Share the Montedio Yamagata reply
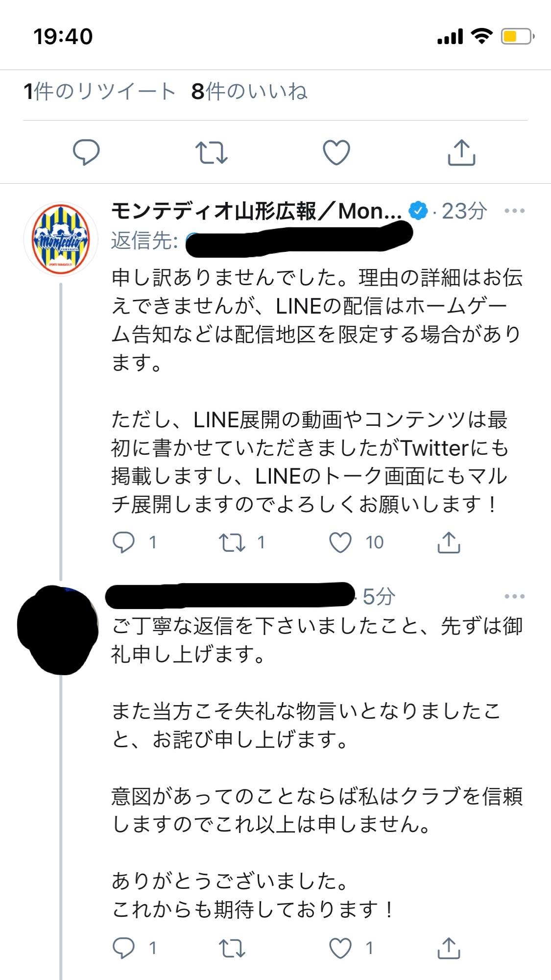The height and width of the screenshot is (980, 551). [x=449, y=542]
